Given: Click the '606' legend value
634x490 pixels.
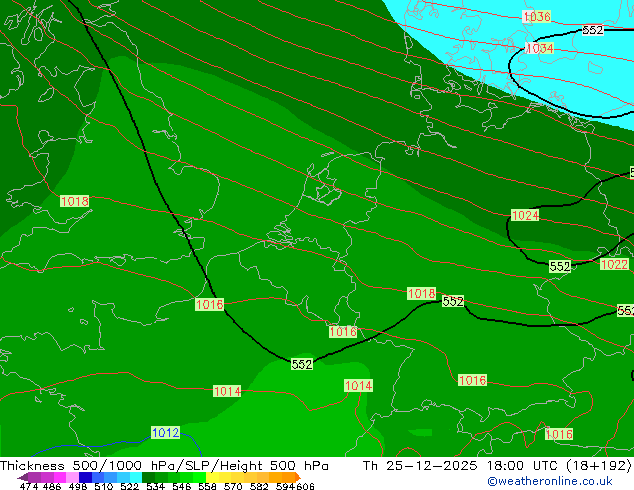Looking at the screenshot, I should point(305,486).
